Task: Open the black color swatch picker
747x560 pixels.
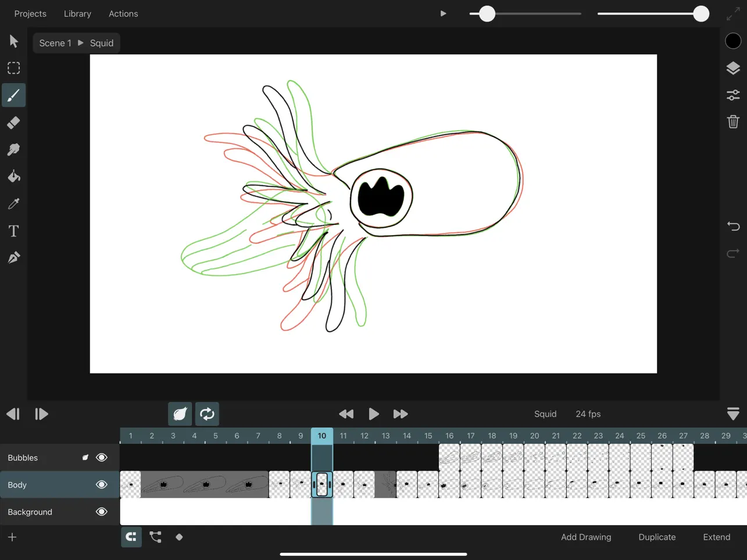Action: (x=732, y=41)
